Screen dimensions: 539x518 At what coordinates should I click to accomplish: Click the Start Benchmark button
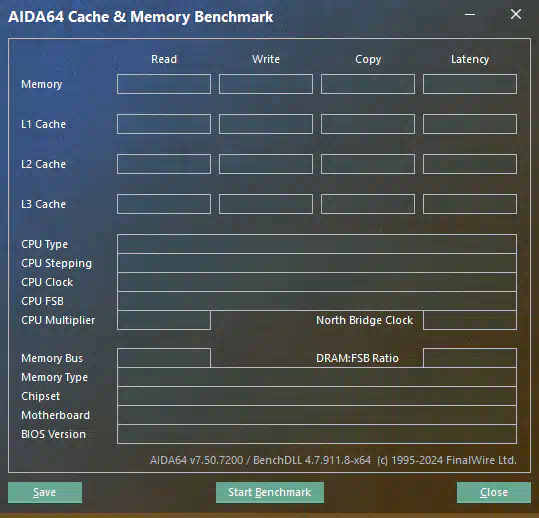click(270, 492)
